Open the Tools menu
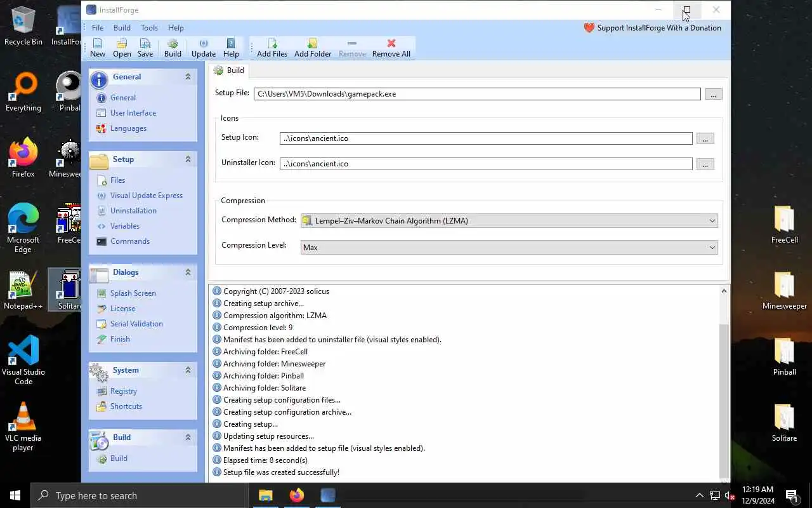 [150, 28]
